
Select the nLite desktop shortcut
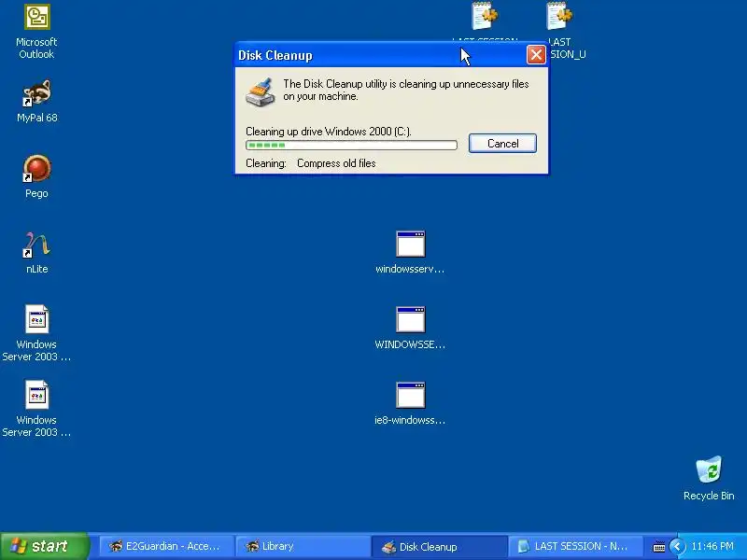[36, 252]
